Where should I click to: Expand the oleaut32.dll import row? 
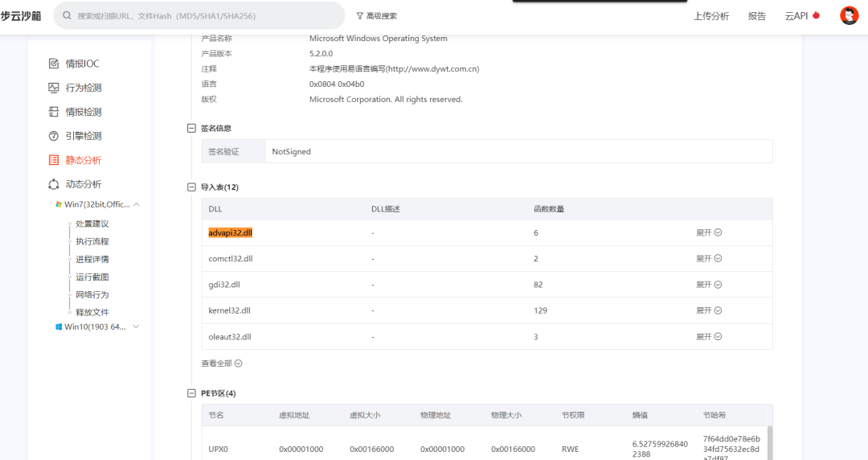pos(709,337)
